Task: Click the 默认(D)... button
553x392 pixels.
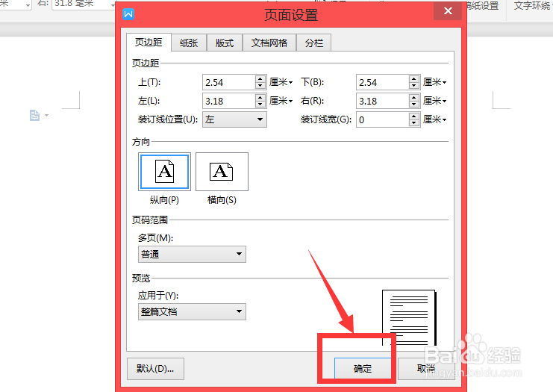Action: point(155,369)
